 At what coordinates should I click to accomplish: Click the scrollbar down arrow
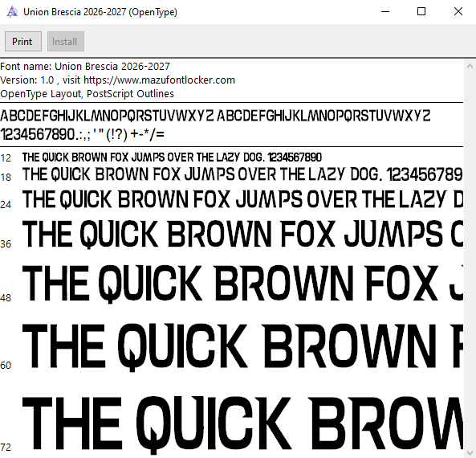470,452
